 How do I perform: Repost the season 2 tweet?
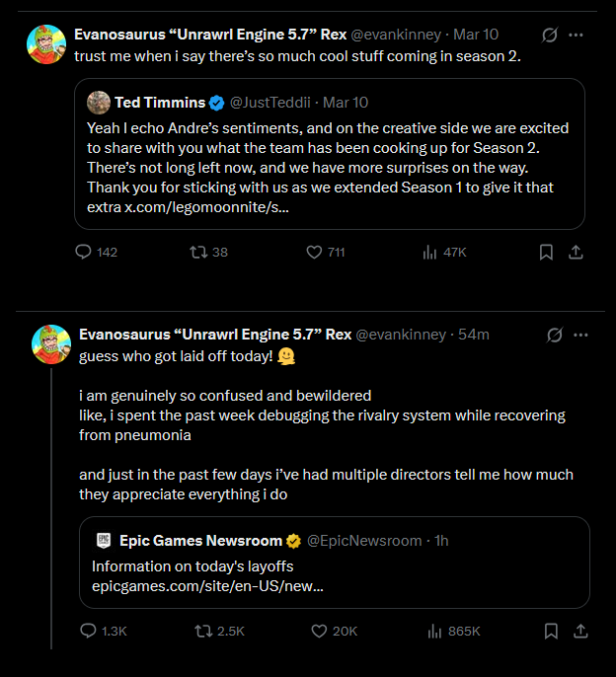[197, 253]
